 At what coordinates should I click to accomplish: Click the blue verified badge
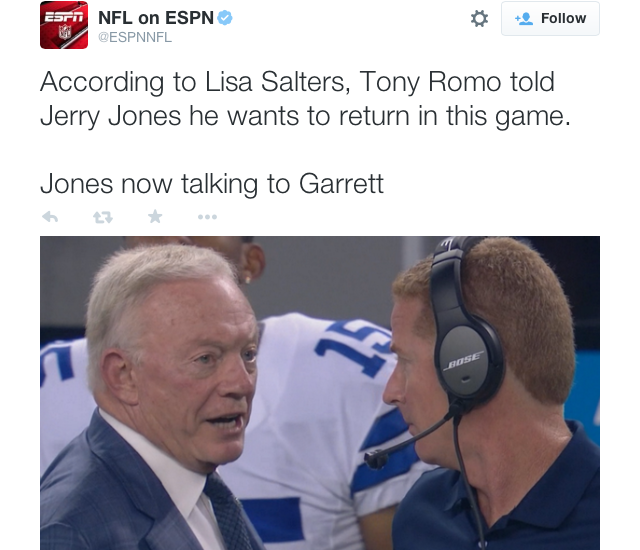point(224,18)
